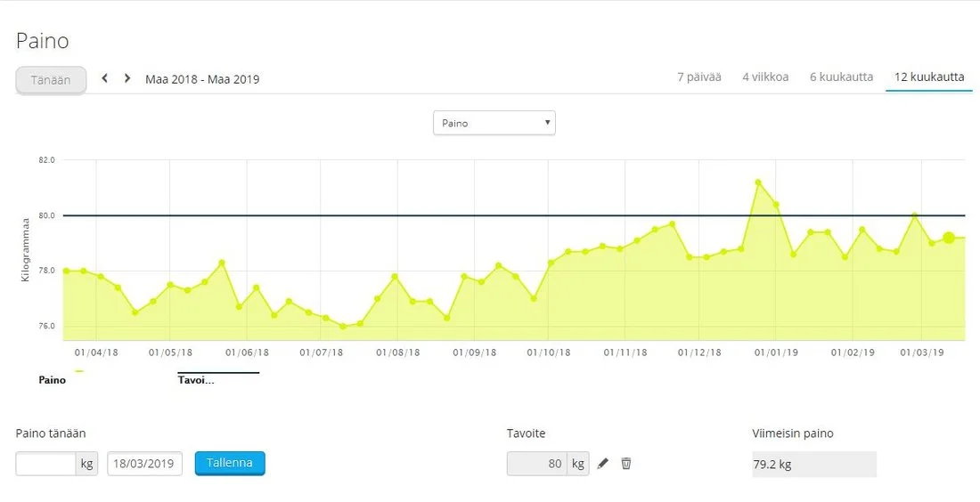The height and width of the screenshot is (502, 980).
Task: Click the pencil edit icon beside Tavoite
Action: point(603,464)
